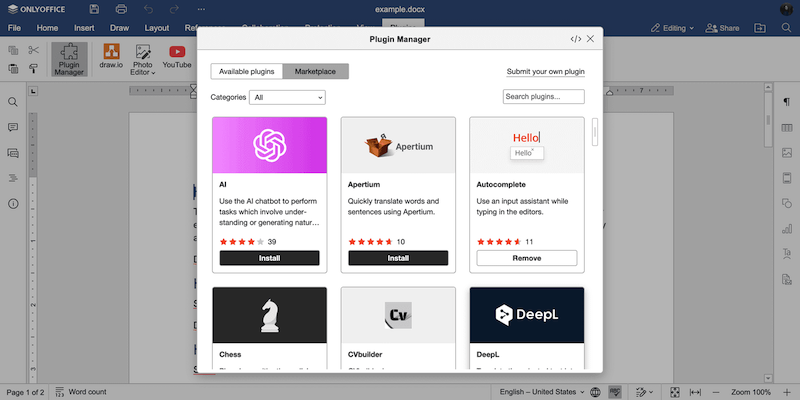This screenshot has height=400, width=800.
Task: Open the Photo Editor dropdown arrow
Action: click(153, 73)
